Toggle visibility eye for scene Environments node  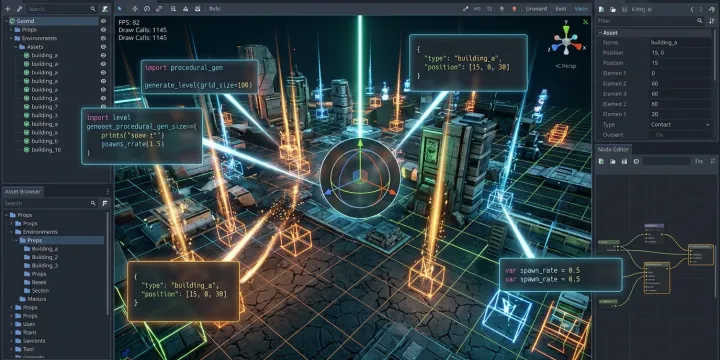pos(103,38)
